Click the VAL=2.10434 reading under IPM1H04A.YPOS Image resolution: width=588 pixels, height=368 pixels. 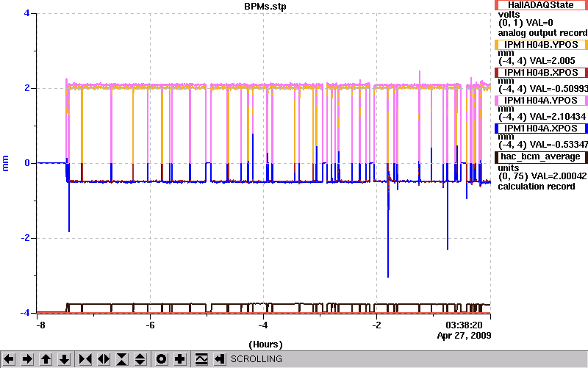pyautogui.click(x=557, y=117)
